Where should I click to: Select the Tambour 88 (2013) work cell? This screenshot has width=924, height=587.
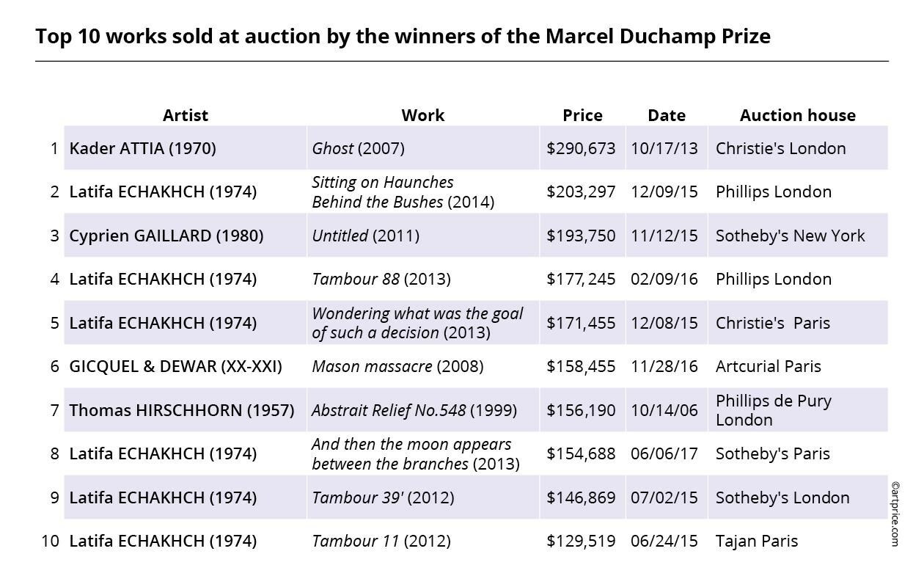click(x=381, y=279)
